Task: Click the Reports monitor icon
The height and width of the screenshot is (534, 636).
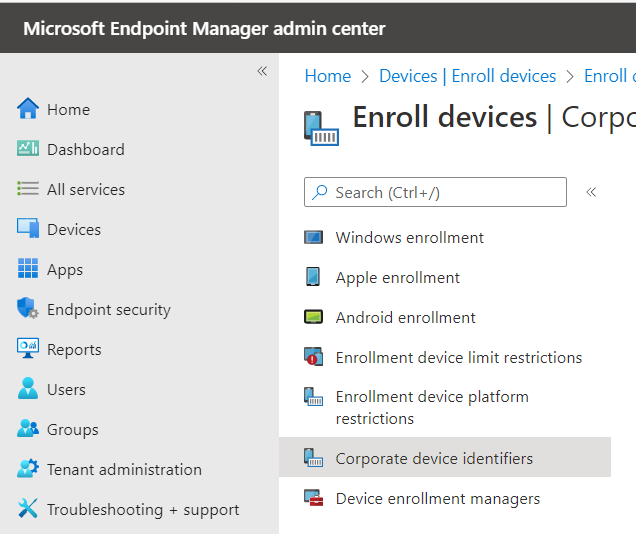Action: point(28,348)
